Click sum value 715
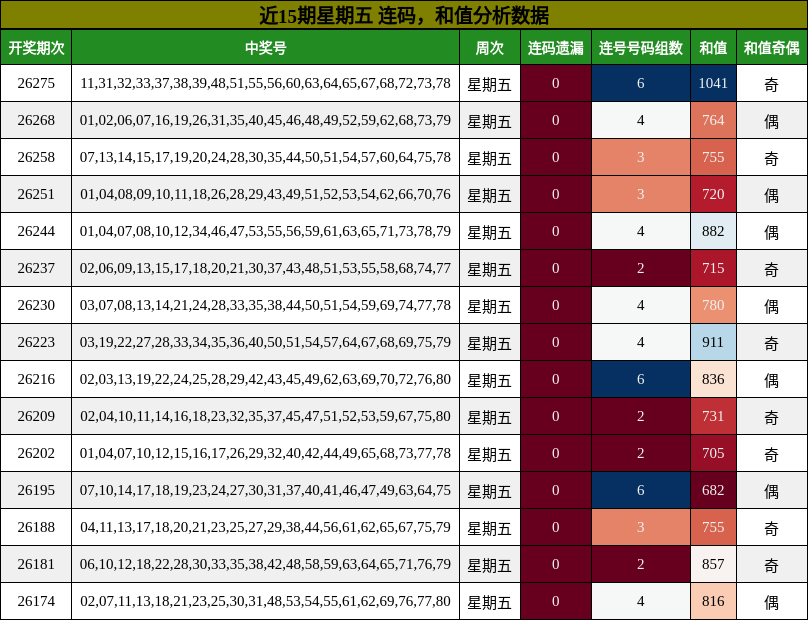Screen dimensions: 808x620 (x=713, y=269)
